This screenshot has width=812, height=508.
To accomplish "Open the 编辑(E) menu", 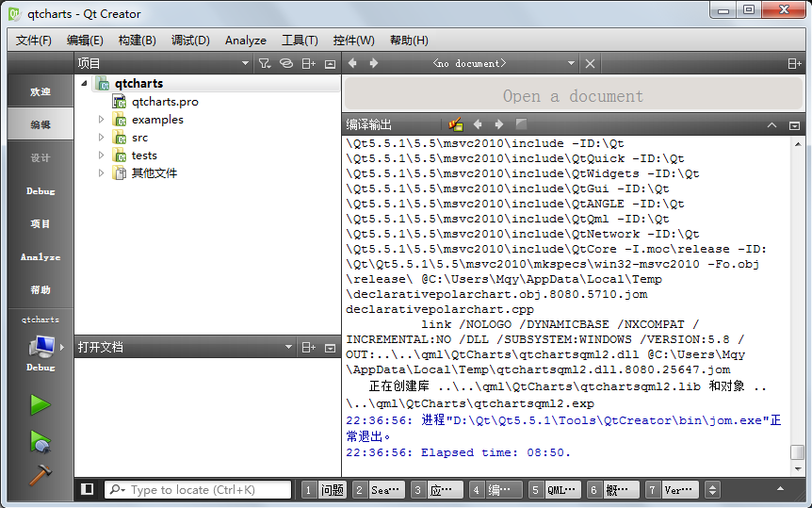I will click(85, 41).
